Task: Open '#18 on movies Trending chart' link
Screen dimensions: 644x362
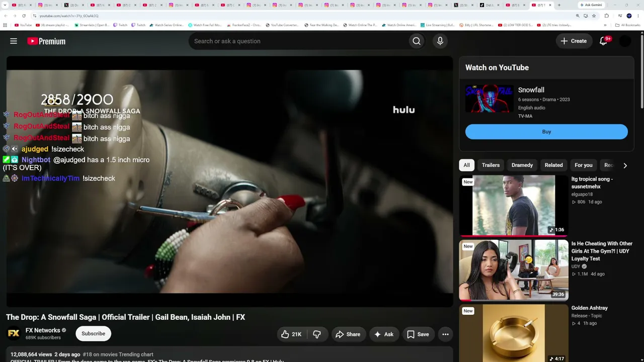Action: [x=118, y=354]
